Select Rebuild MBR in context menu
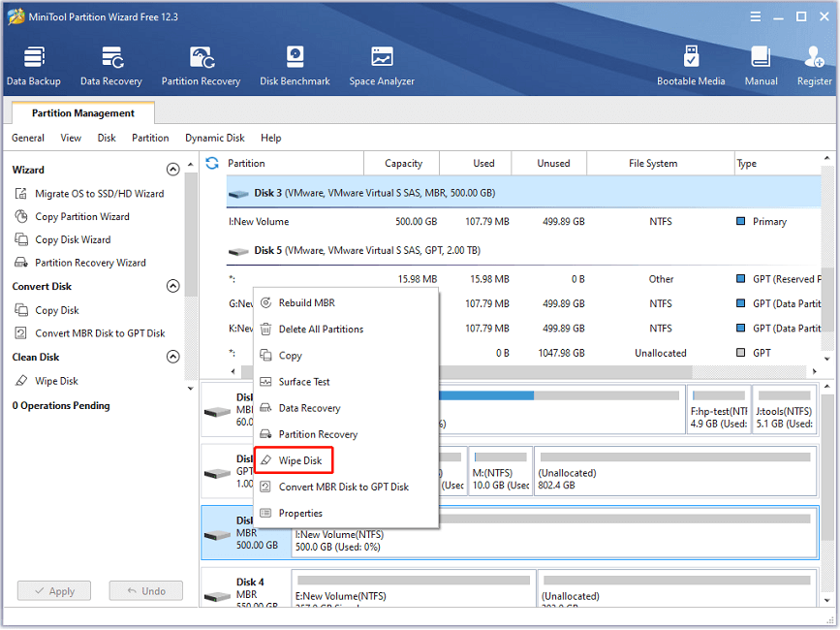840x630 pixels. (306, 302)
